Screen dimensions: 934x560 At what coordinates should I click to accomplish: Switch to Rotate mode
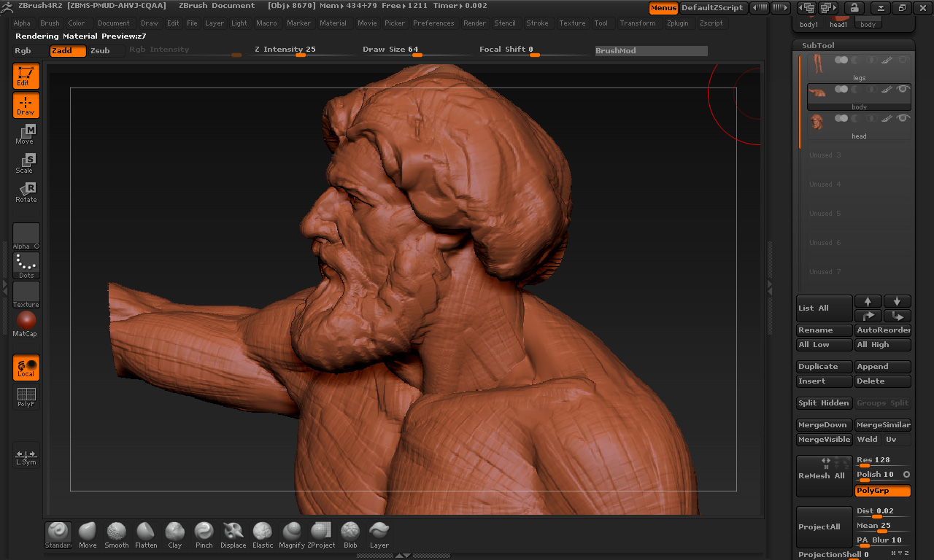26,192
